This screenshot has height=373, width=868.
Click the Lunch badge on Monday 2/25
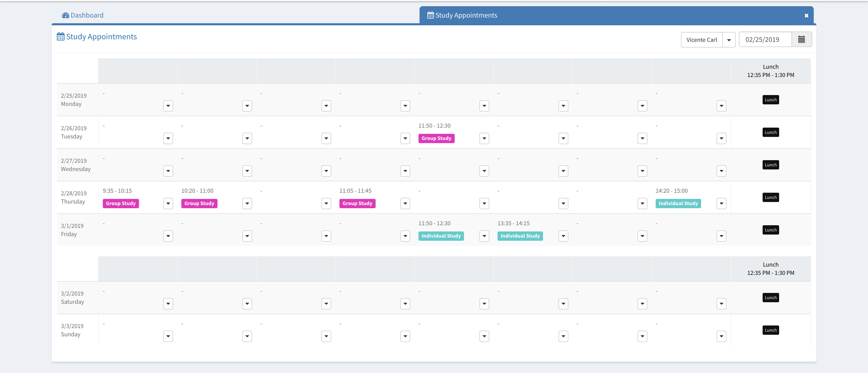[x=771, y=100]
